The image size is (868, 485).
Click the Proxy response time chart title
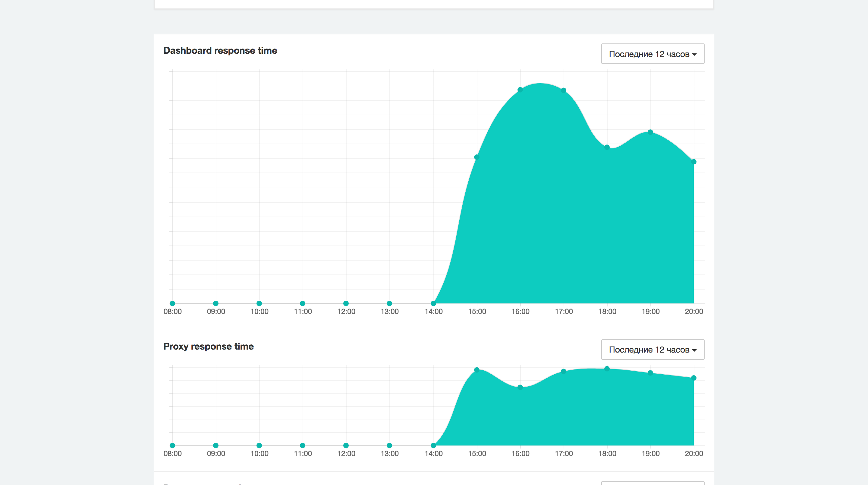209,346
